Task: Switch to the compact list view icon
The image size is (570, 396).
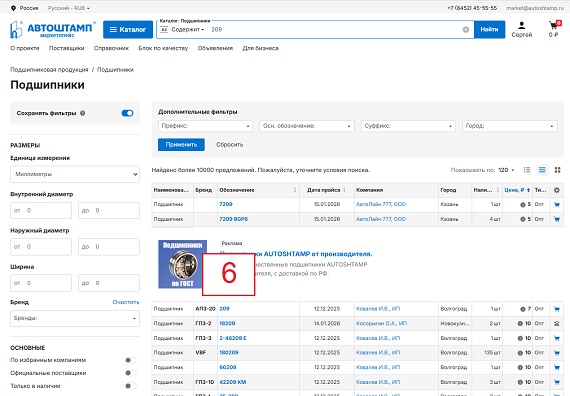Action: tap(542, 170)
